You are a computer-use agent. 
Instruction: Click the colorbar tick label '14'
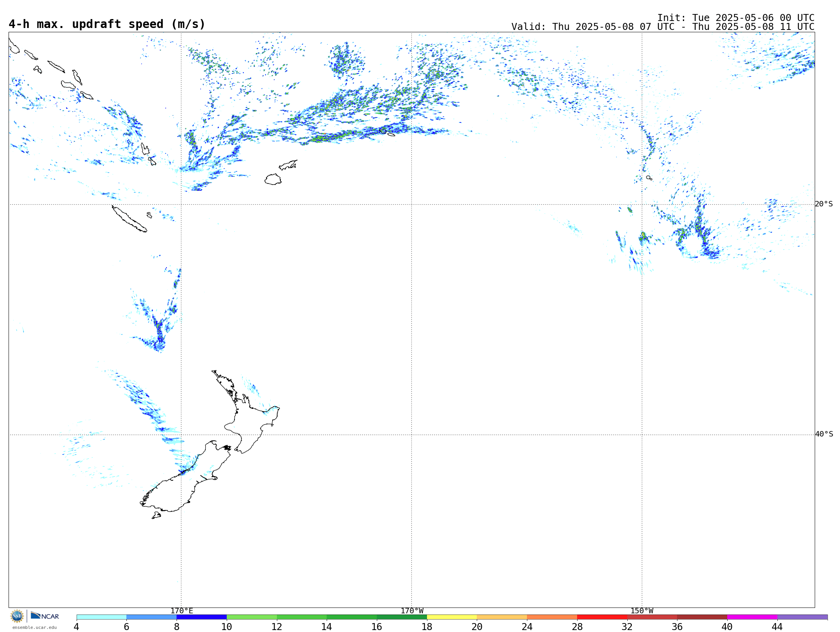tap(327, 627)
